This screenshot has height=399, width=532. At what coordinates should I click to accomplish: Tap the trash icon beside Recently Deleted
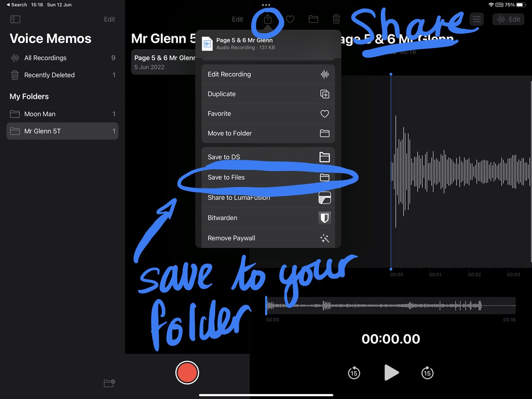coord(15,75)
